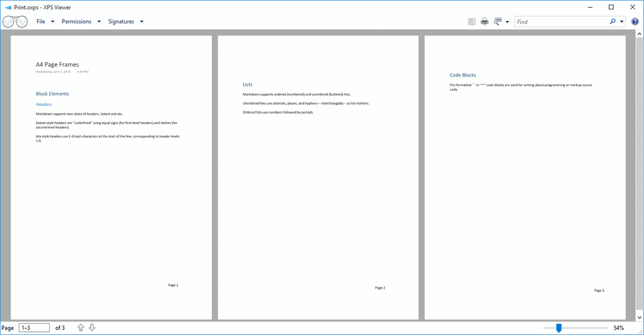Click the 'Page 2' footer text
This screenshot has height=335, width=644.
(380, 288)
